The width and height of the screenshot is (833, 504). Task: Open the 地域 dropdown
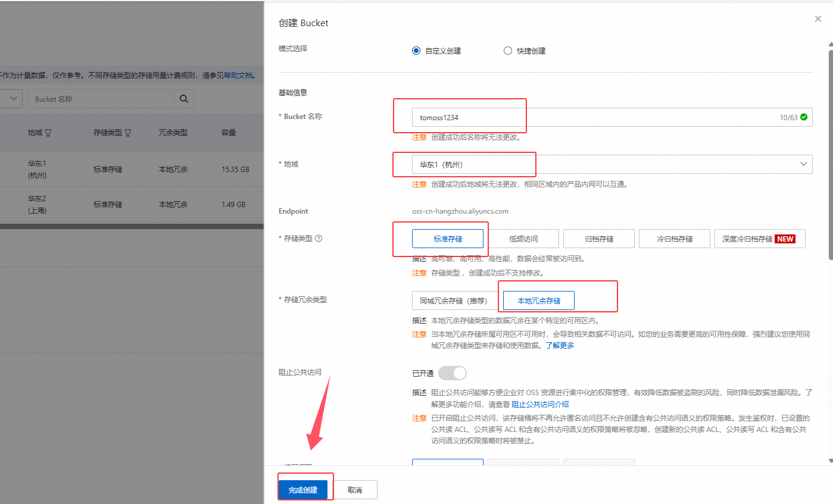[612, 164]
